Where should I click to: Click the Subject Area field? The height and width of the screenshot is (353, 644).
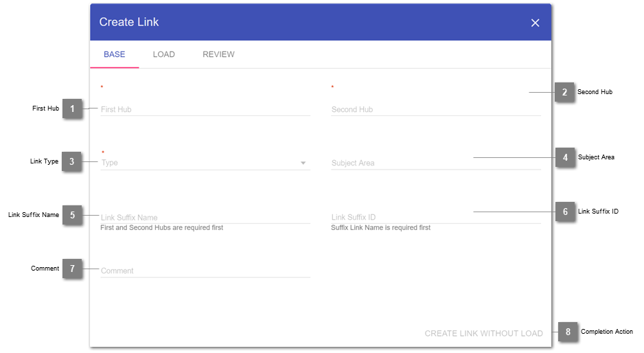point(435,163)
